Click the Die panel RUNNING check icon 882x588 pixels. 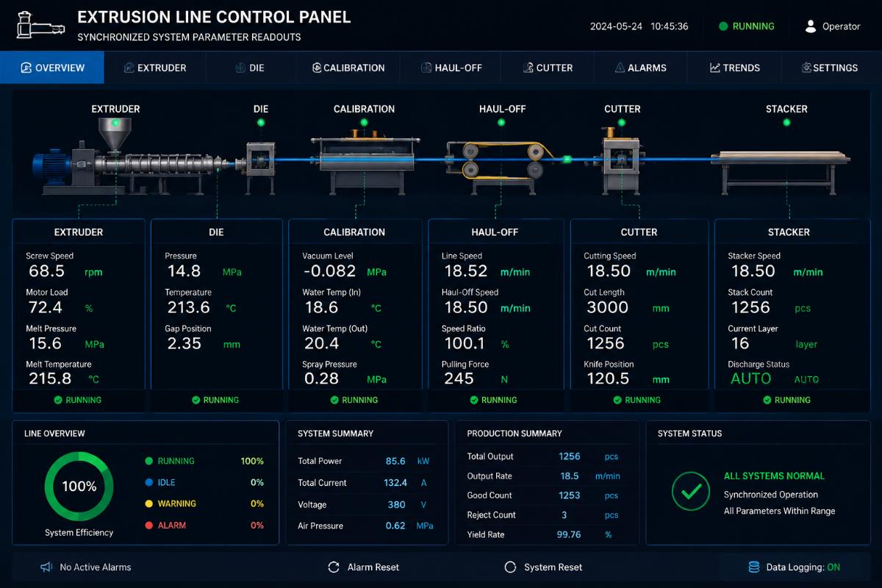coord(196,400)
